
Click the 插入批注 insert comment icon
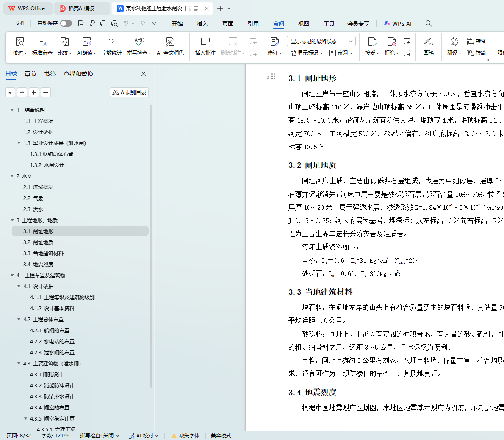pos(205,42)
